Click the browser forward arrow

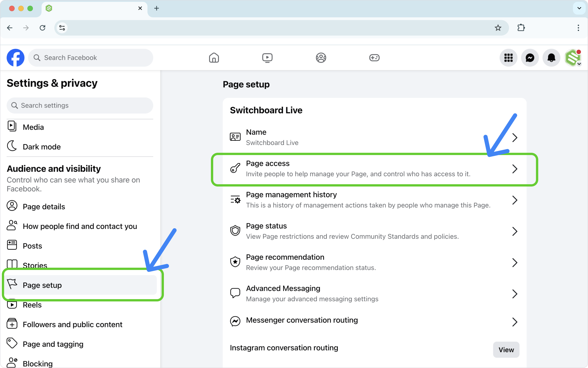26,28
